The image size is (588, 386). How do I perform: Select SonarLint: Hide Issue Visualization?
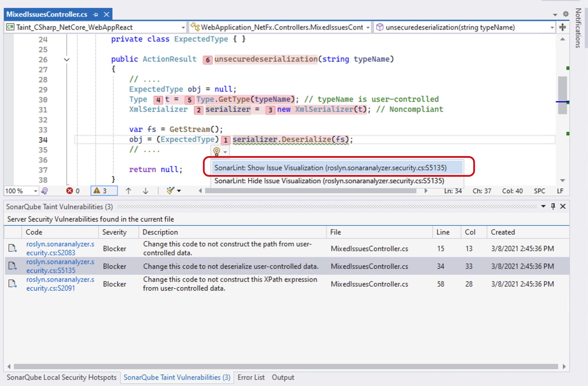point(337,181)
